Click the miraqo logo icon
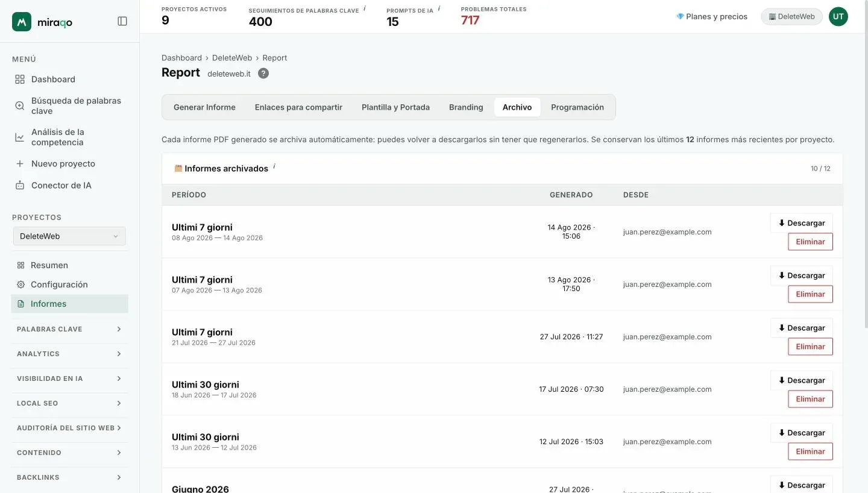The image size is (868, 493). tap(22, 22)
